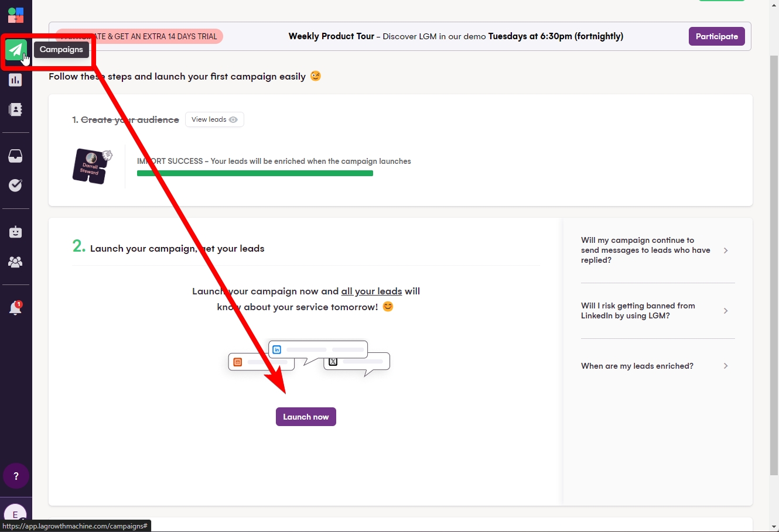779x532 pixels.
Task: Open the bar chart analytics icon
Action: point(16,80)
